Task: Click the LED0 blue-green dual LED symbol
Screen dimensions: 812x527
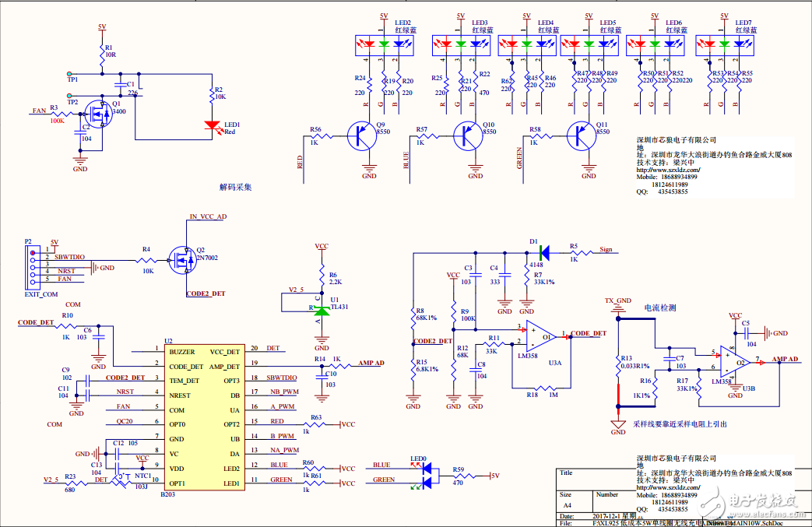Action: 424,475
